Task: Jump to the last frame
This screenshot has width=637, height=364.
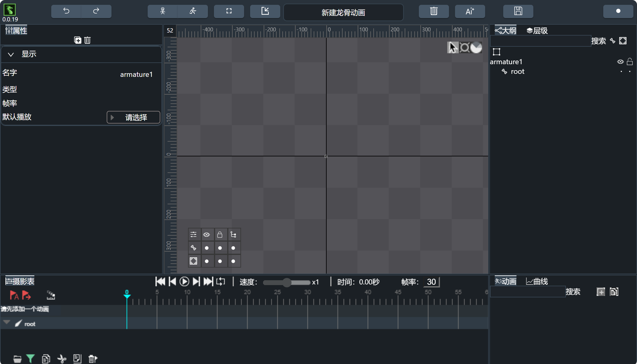Action: 208,282
